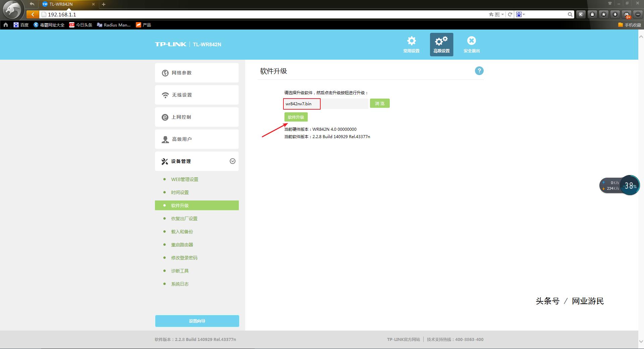644x349 pixels.
Task: Click the lock toolbar button
Action: pyautogui.click(x=592, y=14)
